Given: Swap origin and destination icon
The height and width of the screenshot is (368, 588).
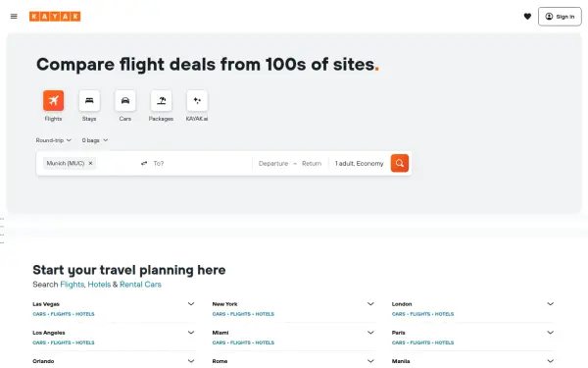Looking at the screenshot, I should (144, 163).
